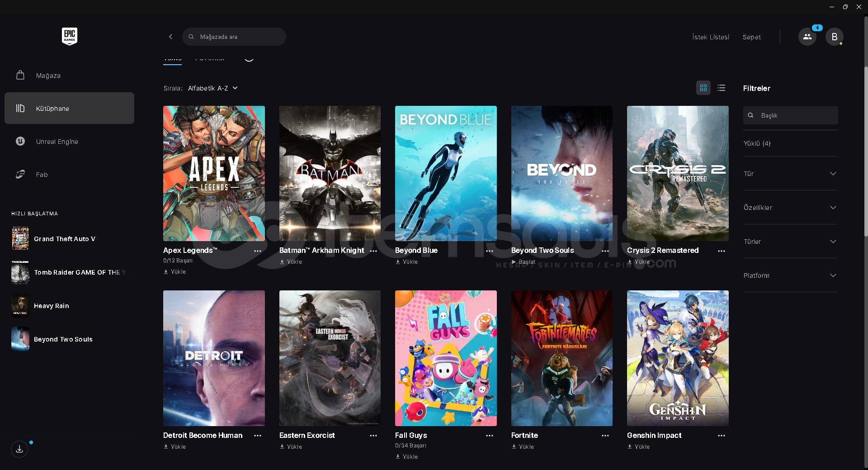
Task: Launch Grand Theft Auto V from quick launch
Action: pos(69,239)
